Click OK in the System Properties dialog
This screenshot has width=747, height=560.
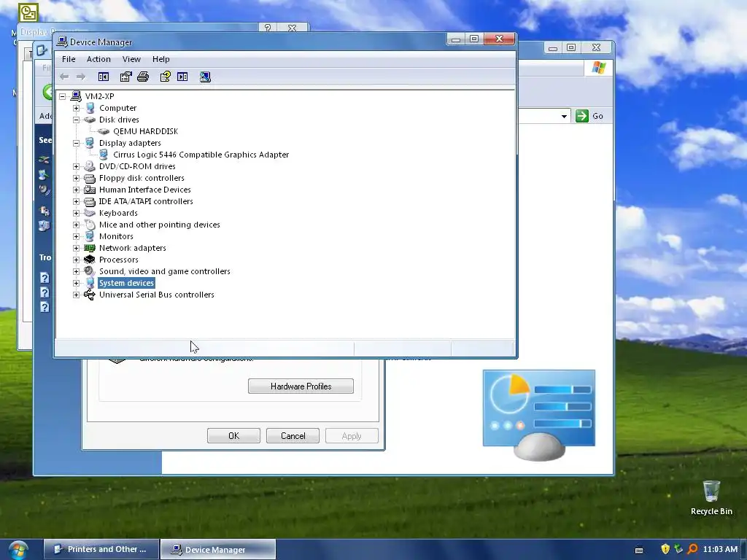point(233,436)
